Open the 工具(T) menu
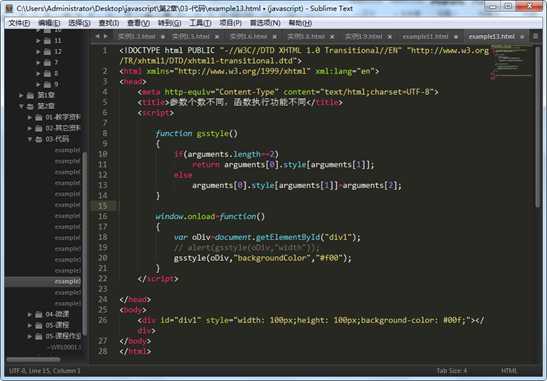Screen dimensions: 547x381 200,23
